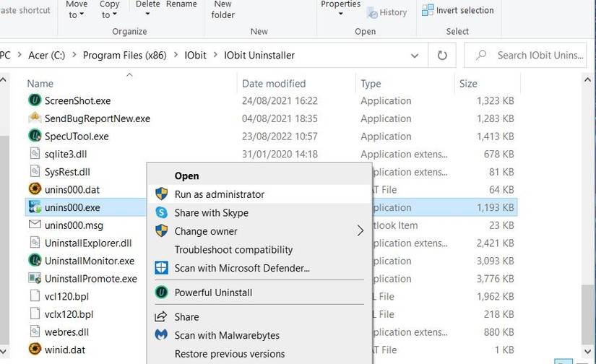
Task: Open the Properties dropdown in ribbon
Action: [340, 14]
